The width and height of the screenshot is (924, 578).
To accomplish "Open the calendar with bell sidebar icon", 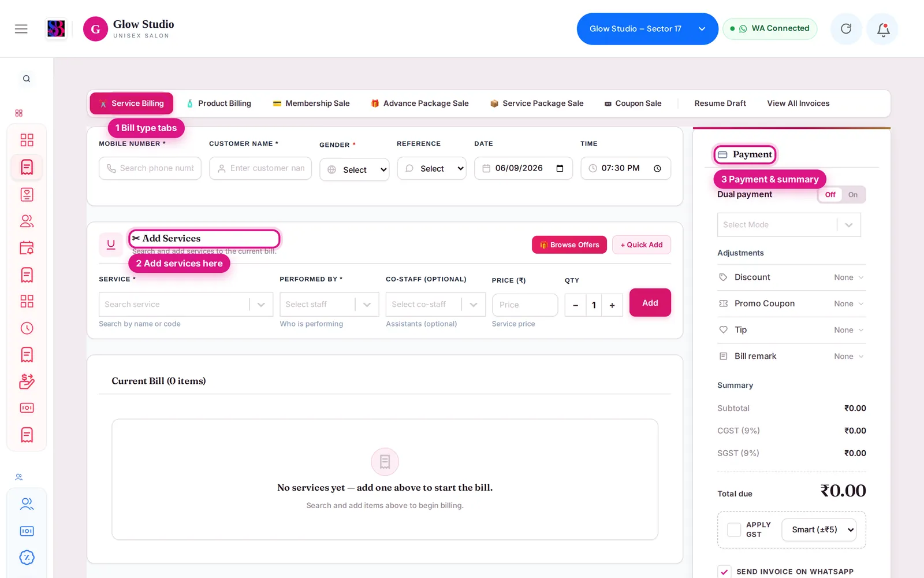I will coord(27,248).
